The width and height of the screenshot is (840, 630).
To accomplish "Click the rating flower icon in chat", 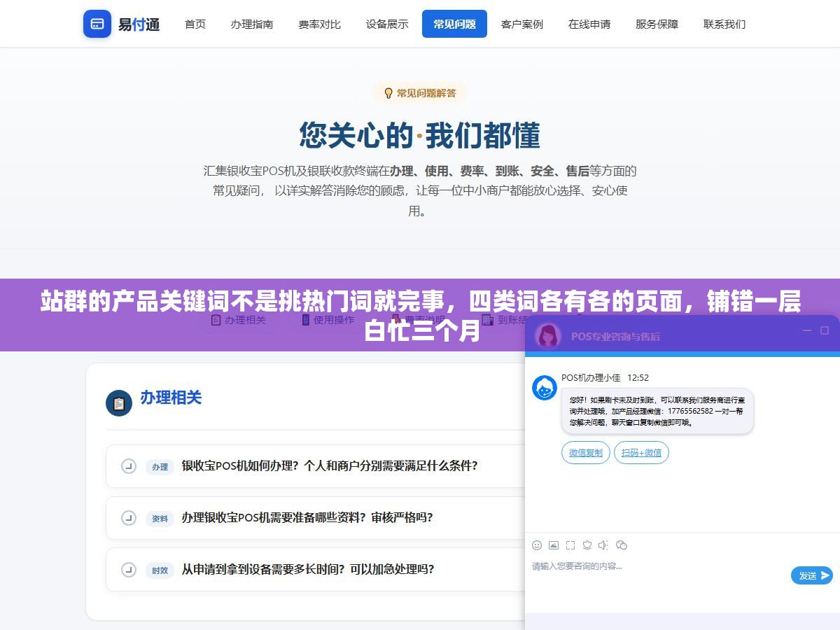I will pos(587,545).
